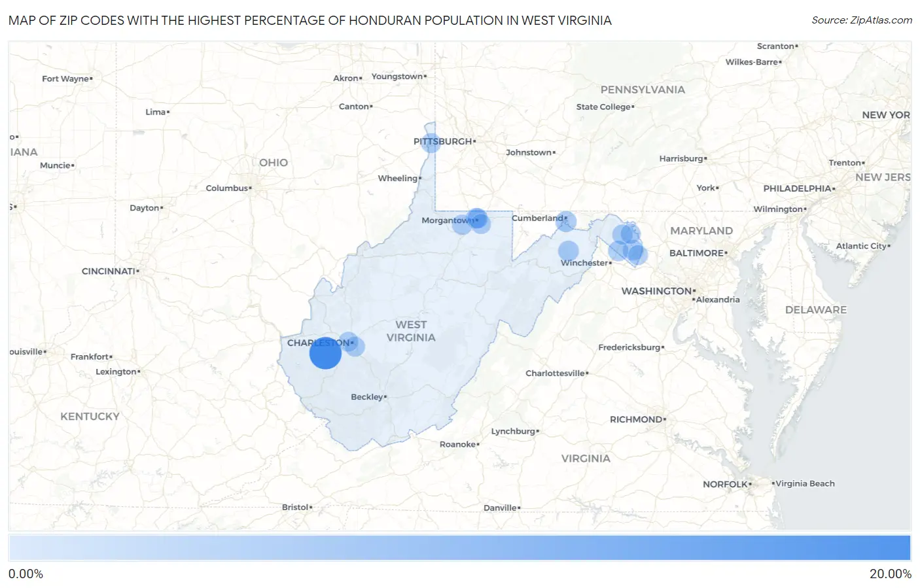Click the Danville city label

500,508
